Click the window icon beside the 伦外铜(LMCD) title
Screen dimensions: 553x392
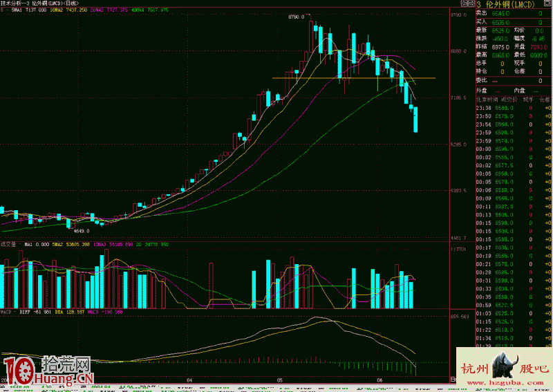pos(546,4)
